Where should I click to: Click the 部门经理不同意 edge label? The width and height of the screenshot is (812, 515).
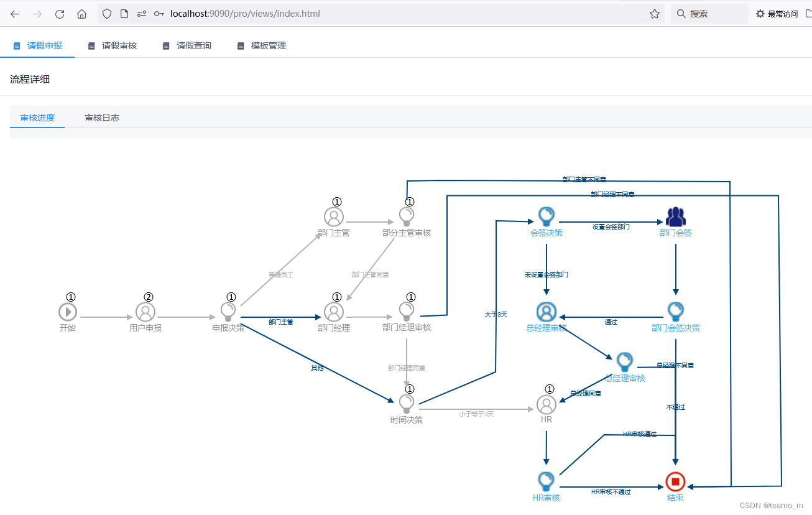pos(612,195)
